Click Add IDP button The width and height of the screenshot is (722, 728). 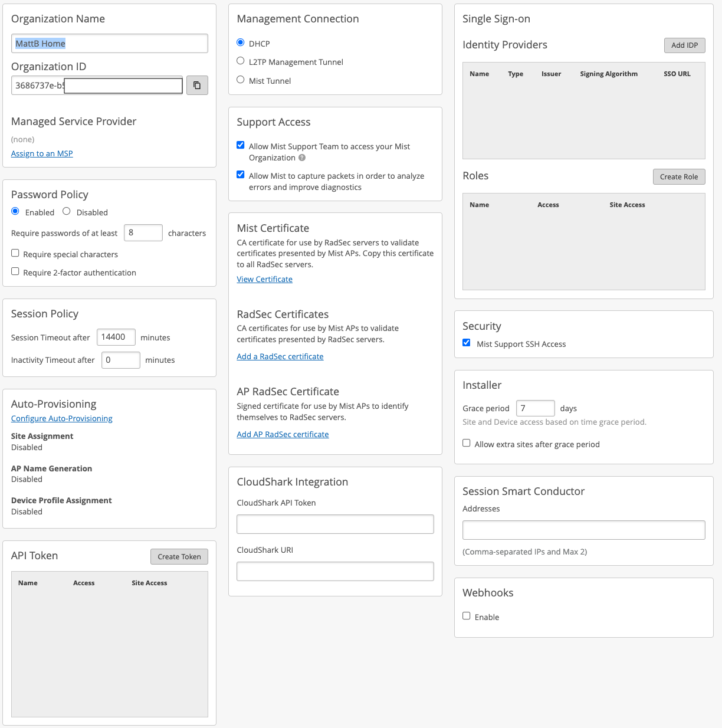tap(684, 45)
